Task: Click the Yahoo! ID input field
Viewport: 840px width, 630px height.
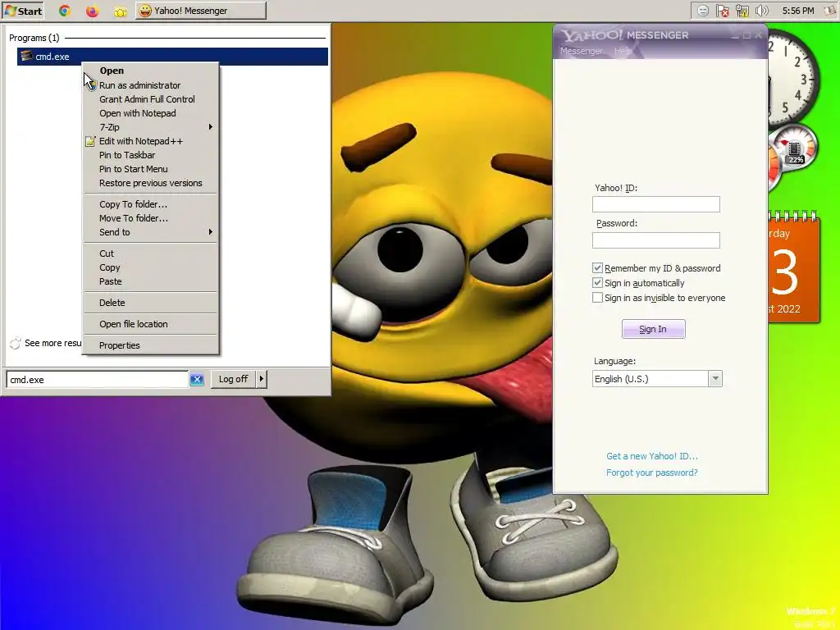Action: click(655, 204)
